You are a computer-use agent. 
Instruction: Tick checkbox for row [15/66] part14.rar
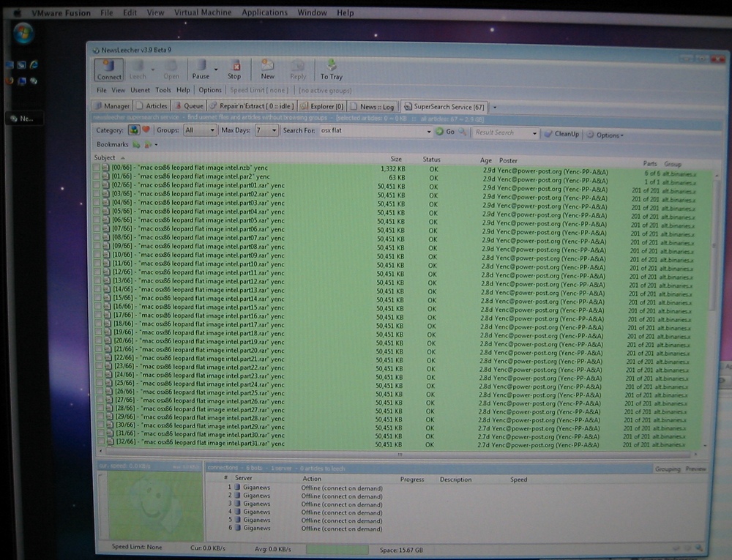tap(97, 298)
